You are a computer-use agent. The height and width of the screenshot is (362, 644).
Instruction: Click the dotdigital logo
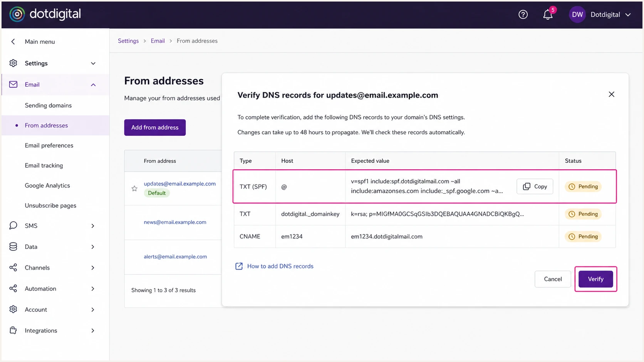45,14
